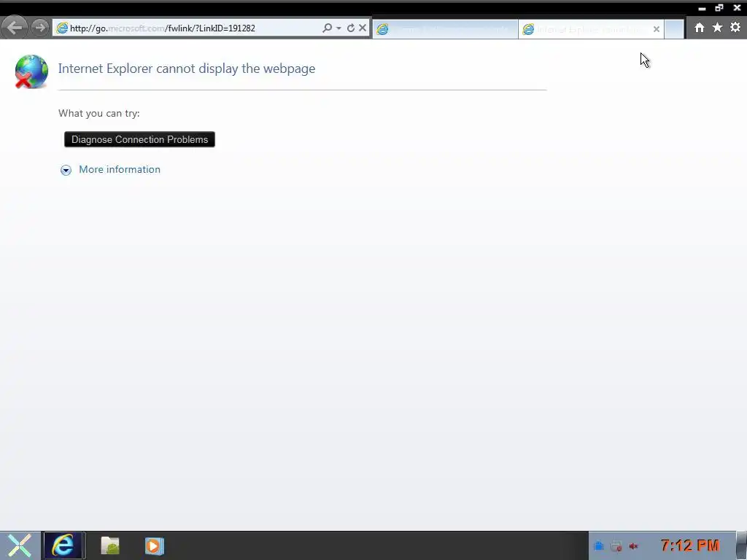Refresh the page with the reload icon
747x560 pixels.
click(x=351, y=28)
